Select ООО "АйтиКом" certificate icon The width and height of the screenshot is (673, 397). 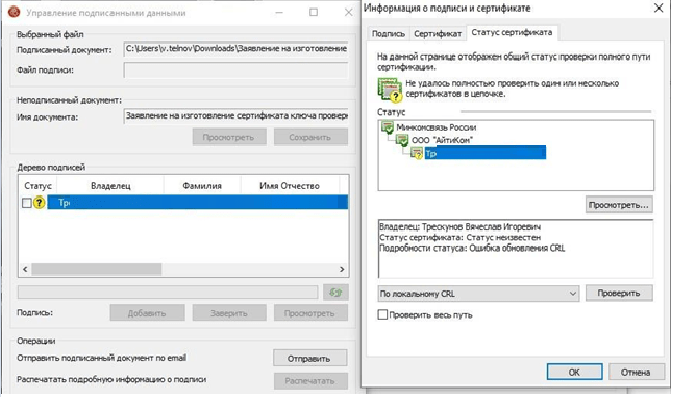pyautogui.click(x=402, y=140)
